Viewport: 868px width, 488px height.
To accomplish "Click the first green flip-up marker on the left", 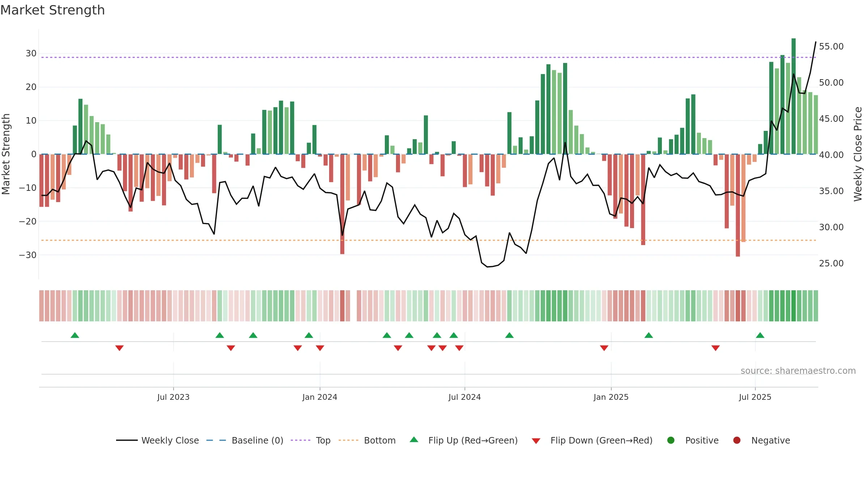I will 75,335.
